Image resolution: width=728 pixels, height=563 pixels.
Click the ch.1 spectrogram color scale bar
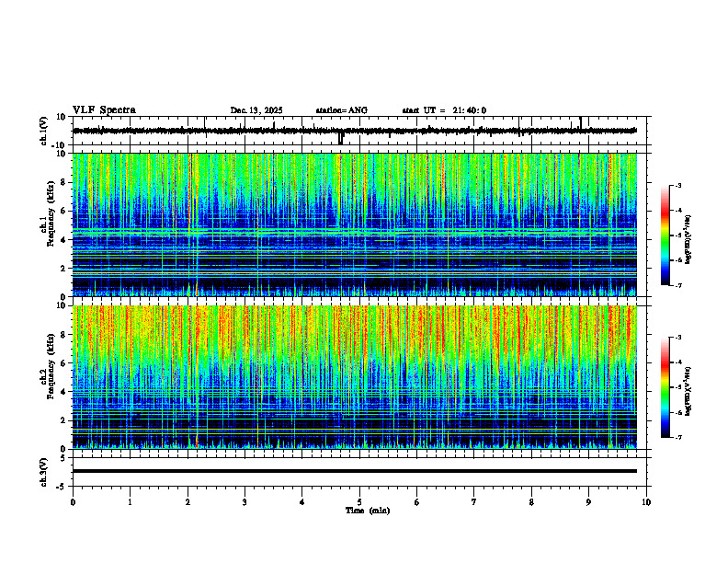pos(665,236)
